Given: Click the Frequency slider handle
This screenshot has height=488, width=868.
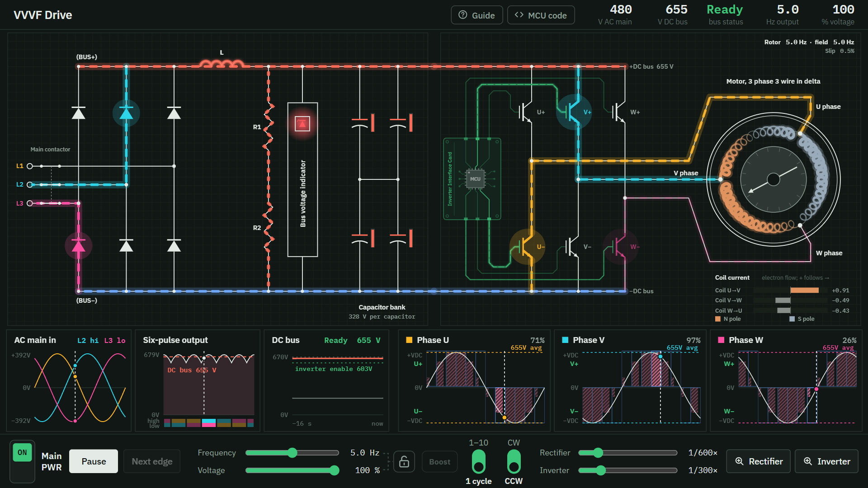Looking at the screenshot, I should tap(292, 453).
